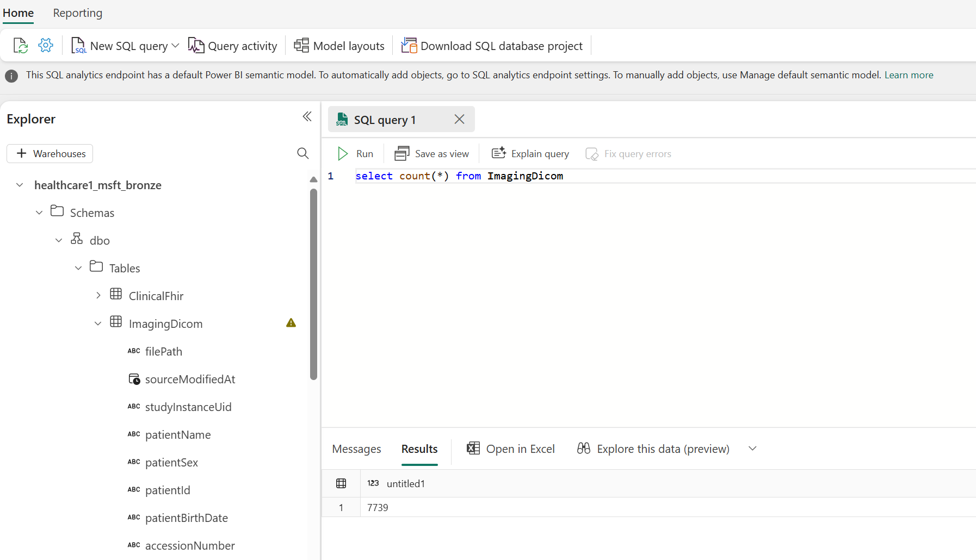Click the binoculars Explore this data icon
The width and height of the screenshot is (976, 560).
[584, 449]
